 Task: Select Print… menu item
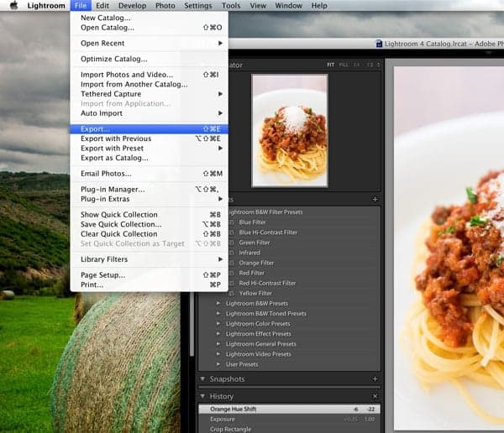[x=150, y=284]
